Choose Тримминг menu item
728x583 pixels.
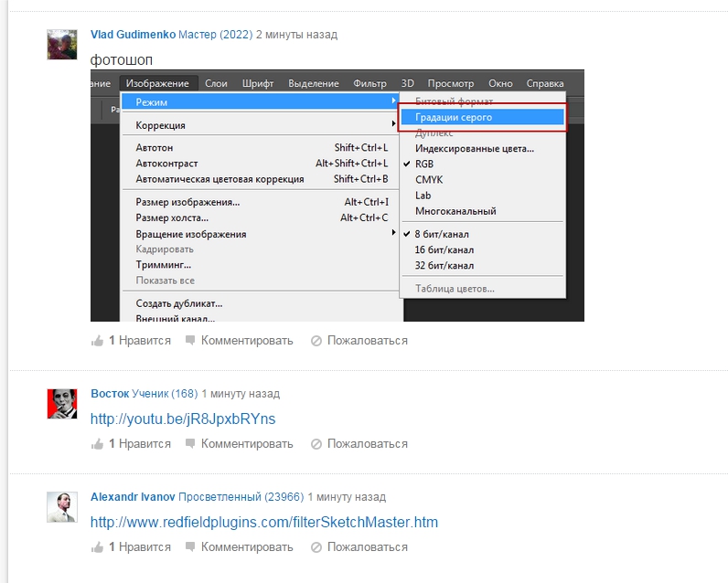(x=261, y=265)
